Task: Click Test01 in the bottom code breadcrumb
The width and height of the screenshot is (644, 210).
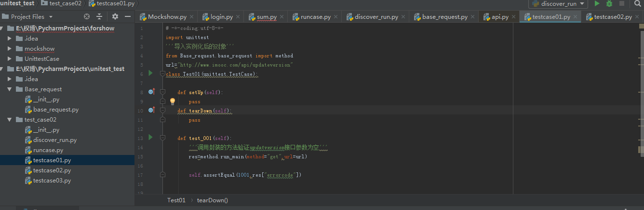Action: click(x=176, y=200)
